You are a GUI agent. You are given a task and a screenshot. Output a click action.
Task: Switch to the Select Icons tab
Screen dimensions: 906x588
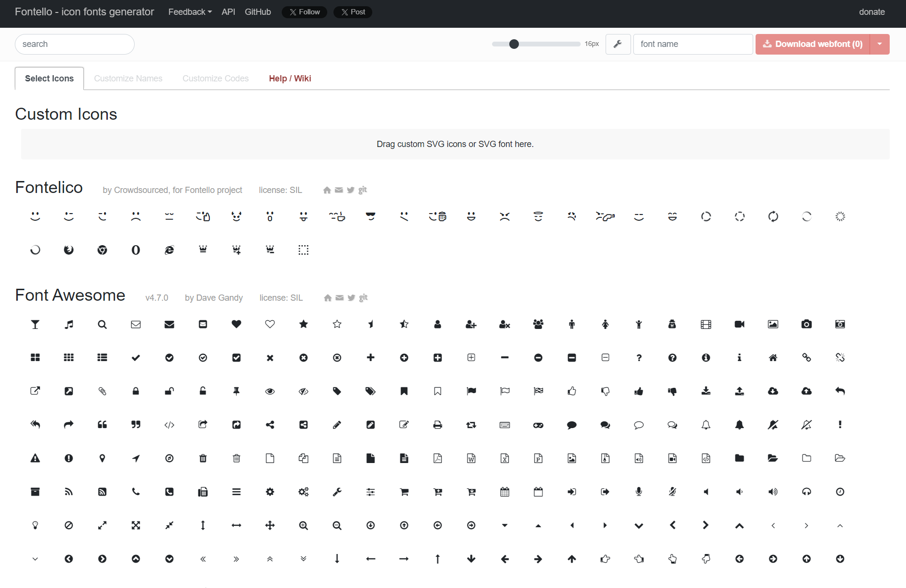pyautogui.click(x=49, y=79)
